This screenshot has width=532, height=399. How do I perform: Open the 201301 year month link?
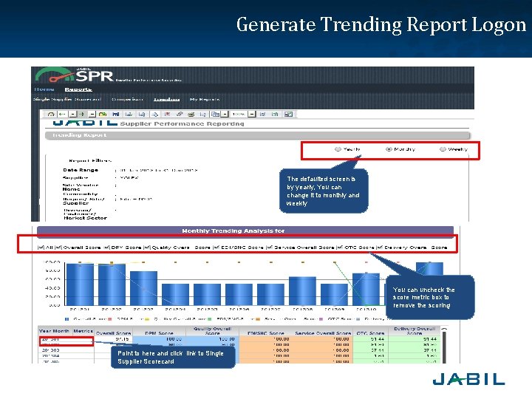[x=50, y=339]
